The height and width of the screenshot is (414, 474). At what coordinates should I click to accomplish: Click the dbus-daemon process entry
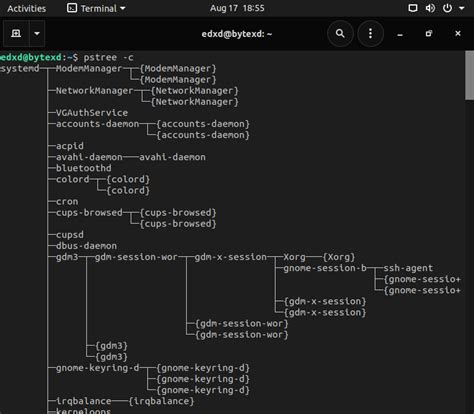[86, 246]
